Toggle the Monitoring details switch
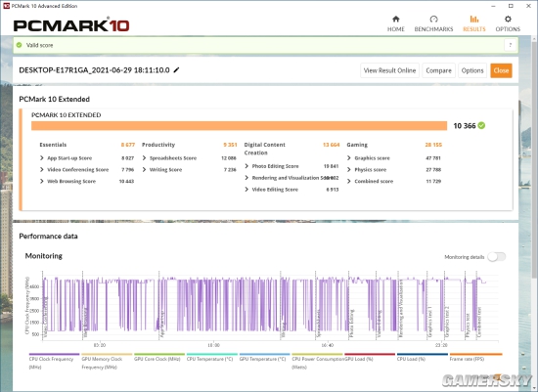This screenshot has height=392, width=538. (497, 256)
